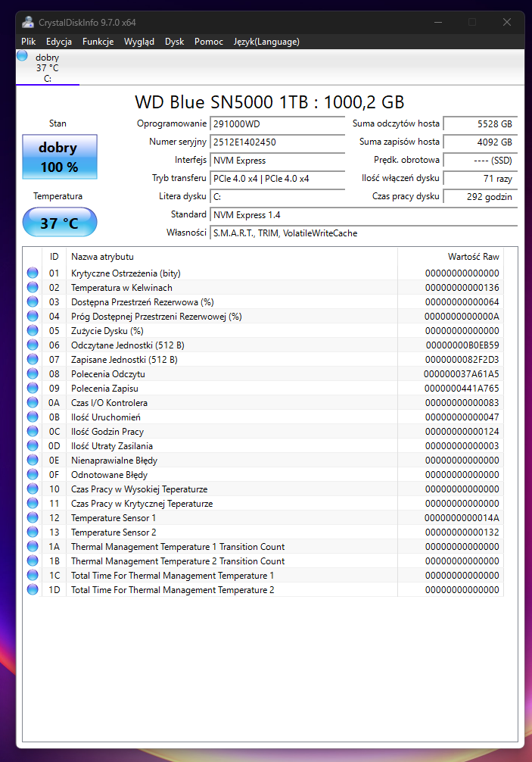Click the 37 °C temperature button

click(x=59, y=223)
